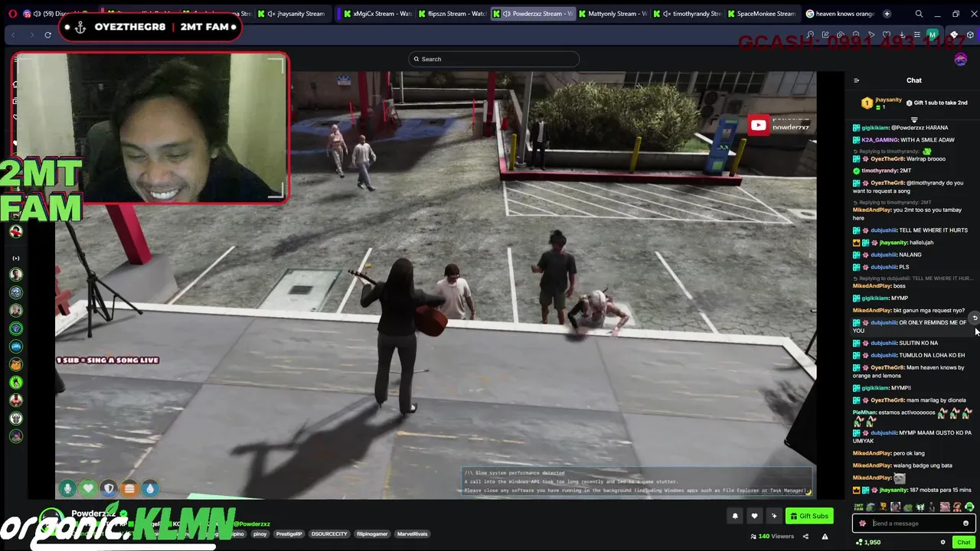
Task: Open the first followed channel avatar under the live indicator
Action: point(16,274)
